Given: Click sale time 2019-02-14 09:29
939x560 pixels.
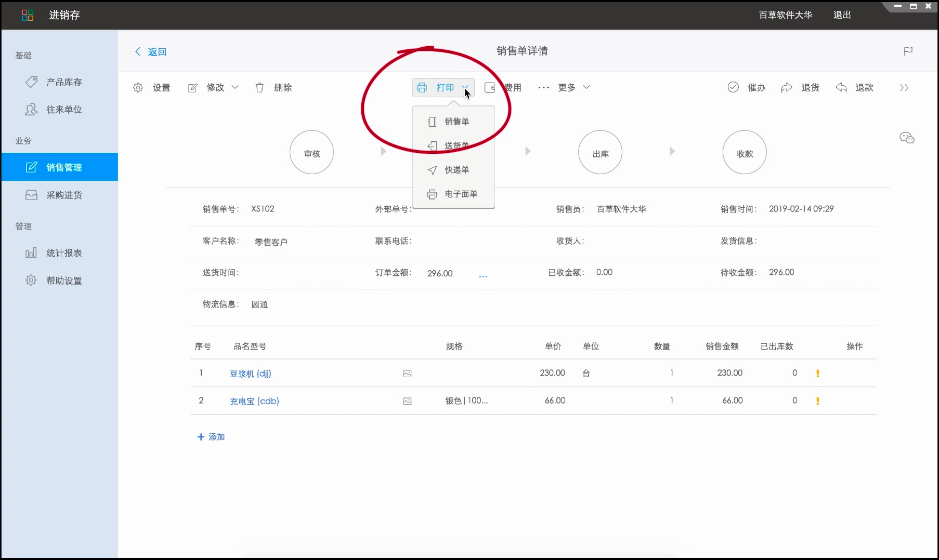Looking at the screenshot, I should pos(801,209).
